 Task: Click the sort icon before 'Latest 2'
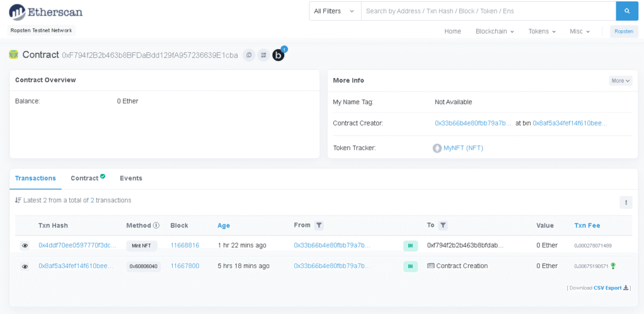tap(18, 200)
